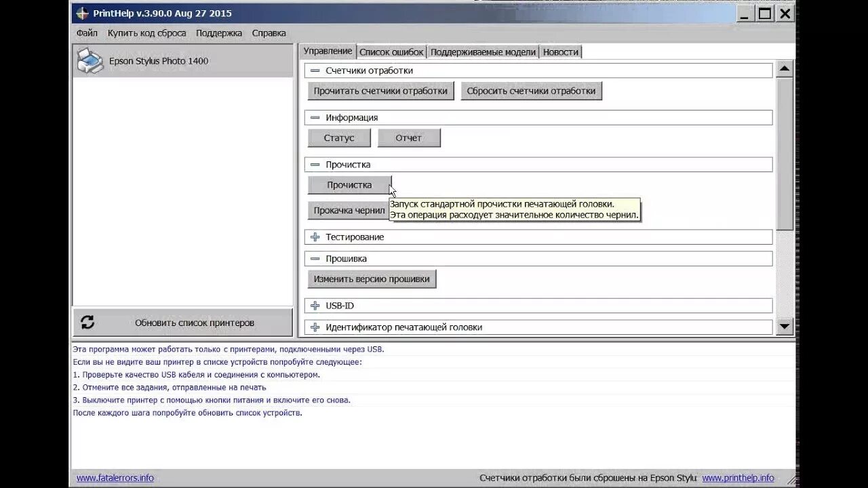Click the line Проверьте качество USB кабеля
The image size is (868, 488).
pos(196,375)
